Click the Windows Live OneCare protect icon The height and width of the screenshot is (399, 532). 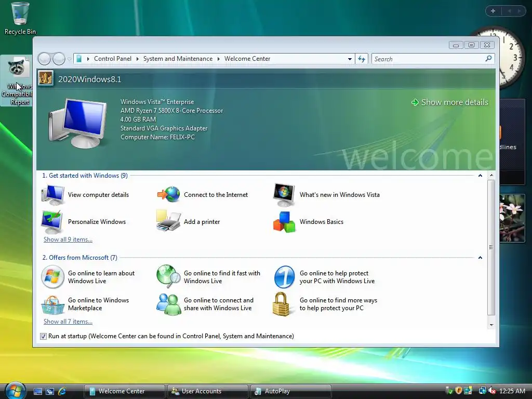(x=284, y=277)
